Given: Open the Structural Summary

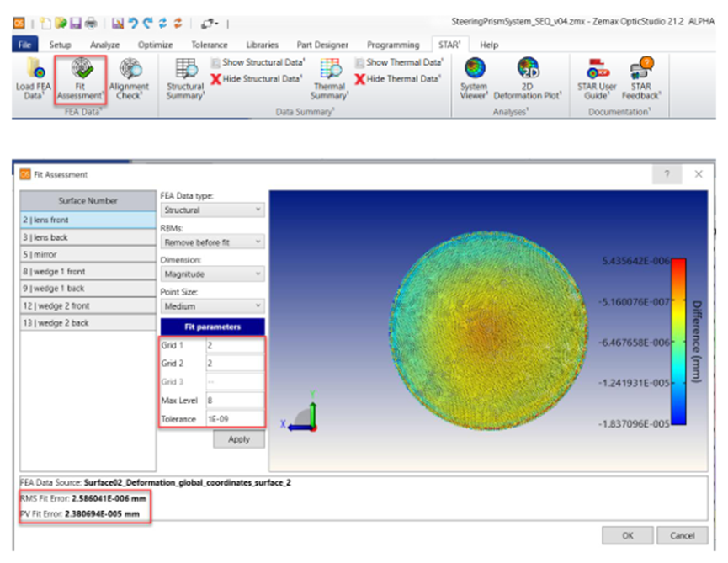Looking at the screenshot, I should point(185,80).
